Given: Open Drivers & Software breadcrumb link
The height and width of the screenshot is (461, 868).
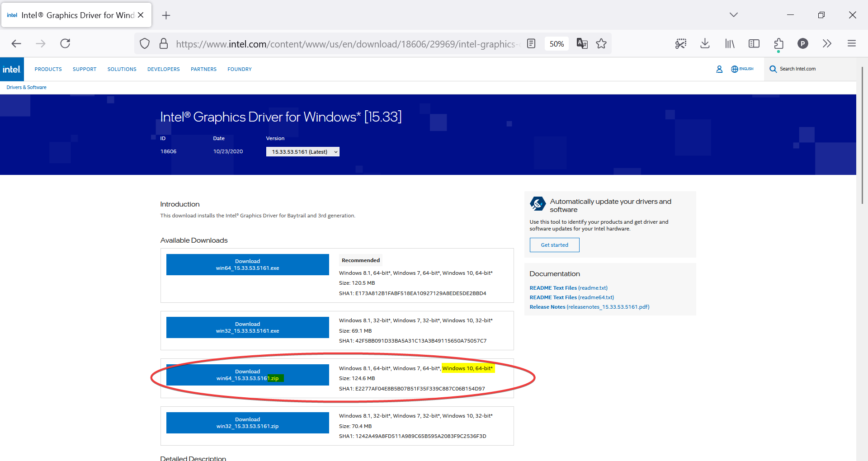Looking at the screenshot, I should [x=26, y=87].
